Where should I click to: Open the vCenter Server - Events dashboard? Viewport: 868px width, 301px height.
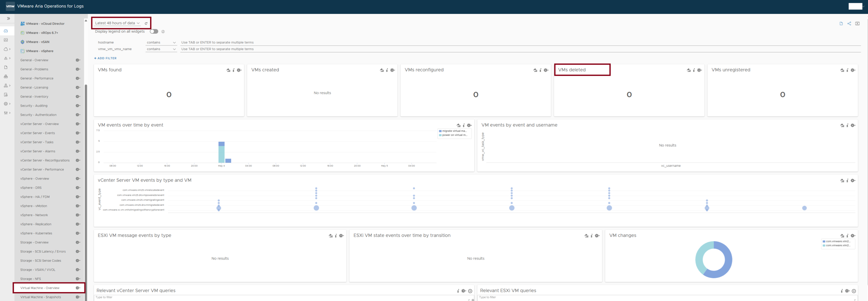pyautogui.click(x=37, y=133)
